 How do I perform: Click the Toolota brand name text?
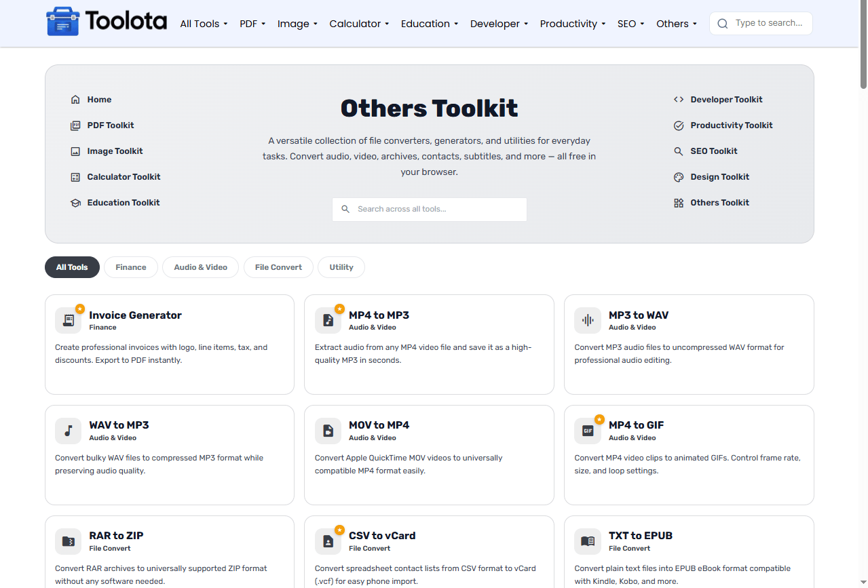(126, 22)
